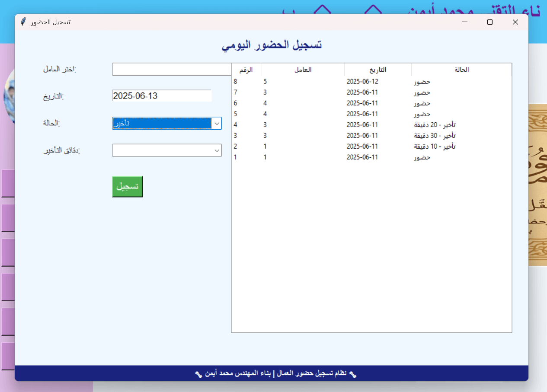Click the التاريخ column header
The height and width of the screenshot is (392, 547).
378,70
